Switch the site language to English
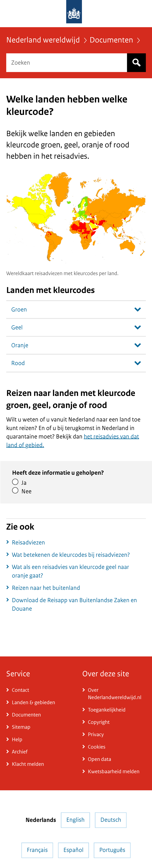 coord(75,820)
